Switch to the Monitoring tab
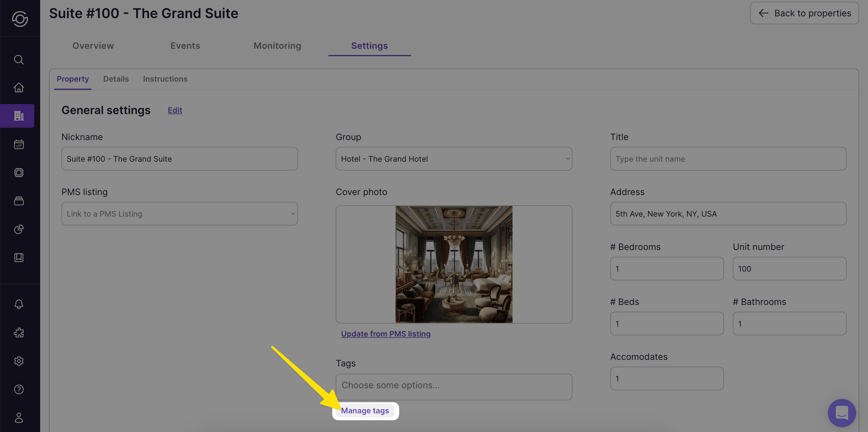868x432 pixels. (277, 46)
